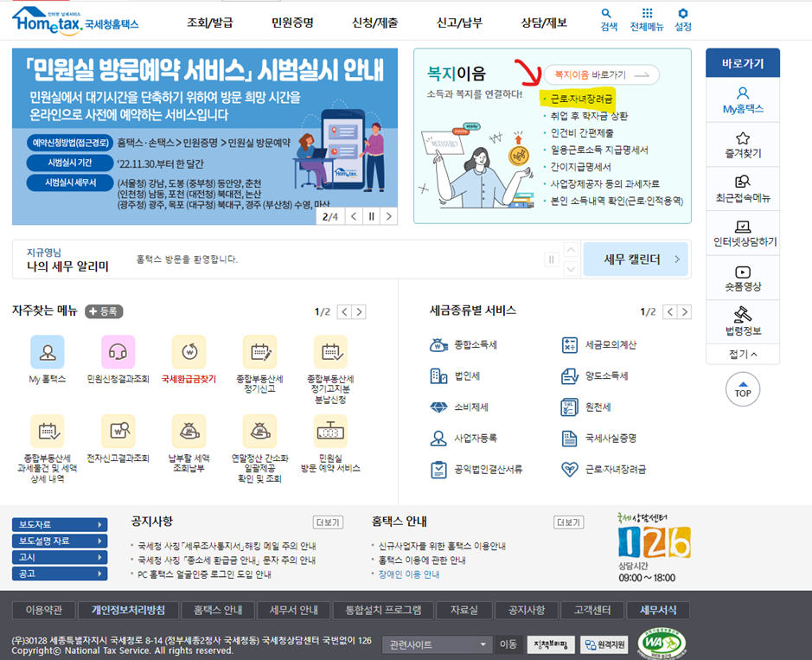
Task: Jump to TOP of page
Action: [743, 389]
